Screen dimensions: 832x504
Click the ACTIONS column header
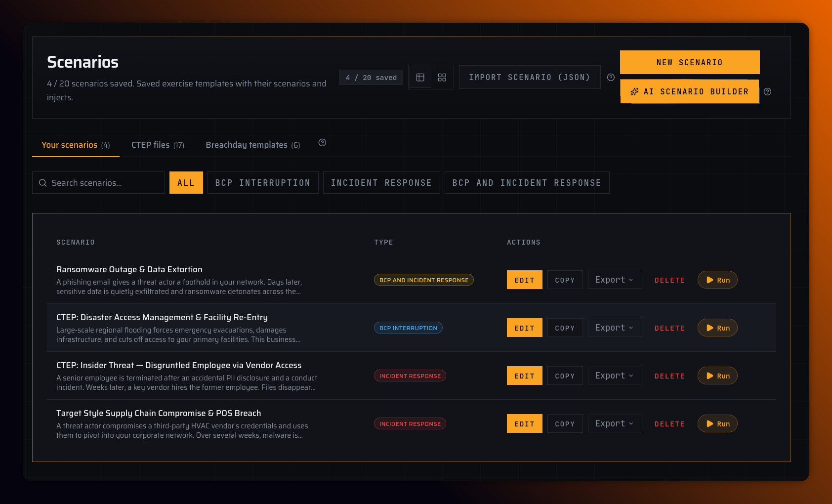[524, 242]
